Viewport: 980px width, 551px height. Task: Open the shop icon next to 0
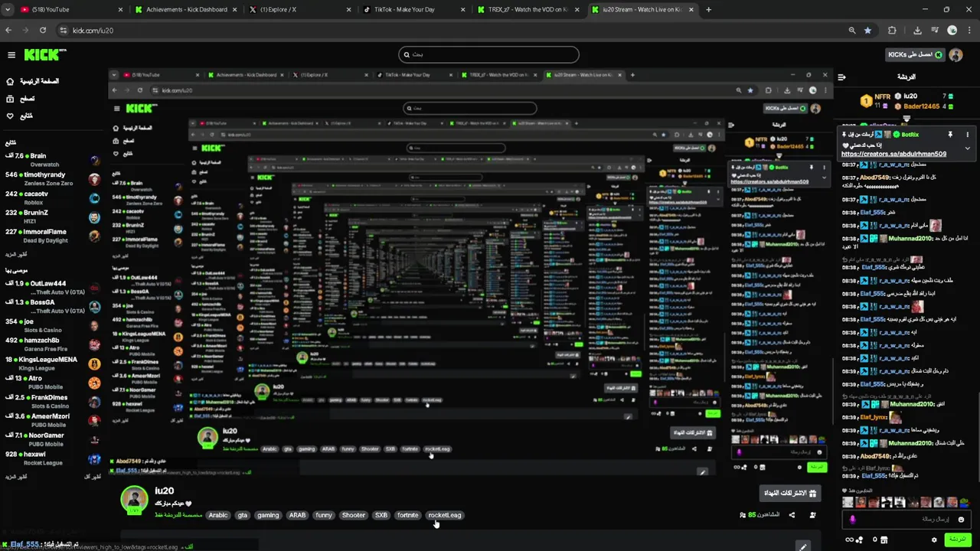[x=884, y=540]
